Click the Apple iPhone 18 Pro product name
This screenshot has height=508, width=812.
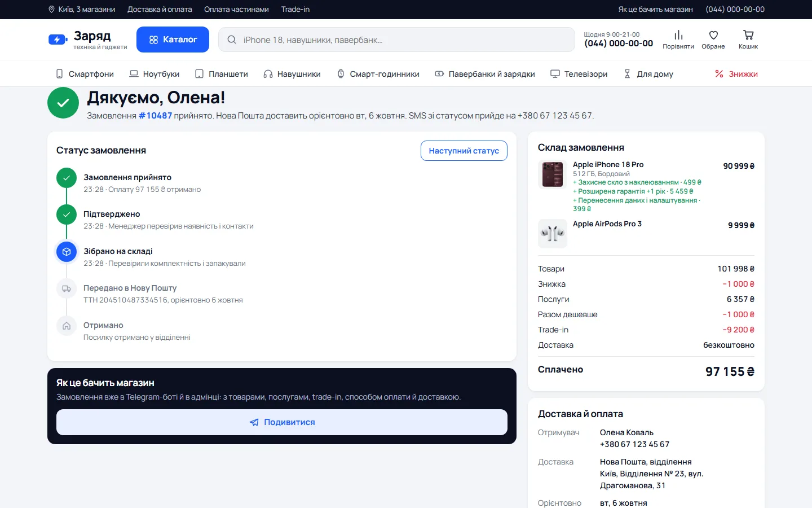point(608,165)
